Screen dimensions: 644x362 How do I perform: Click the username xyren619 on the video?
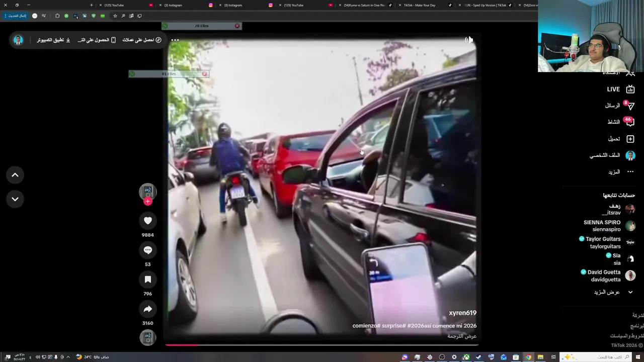click(462, 313)
